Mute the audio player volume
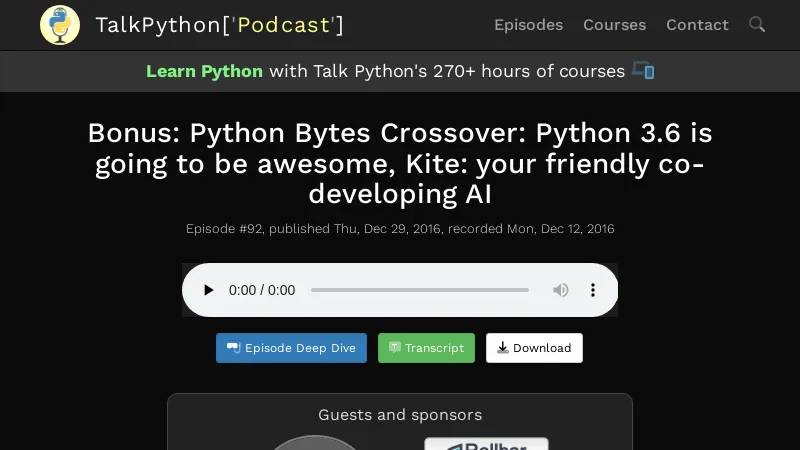The image size is (800, 450). pyautogui.click(x=561, y=290)
